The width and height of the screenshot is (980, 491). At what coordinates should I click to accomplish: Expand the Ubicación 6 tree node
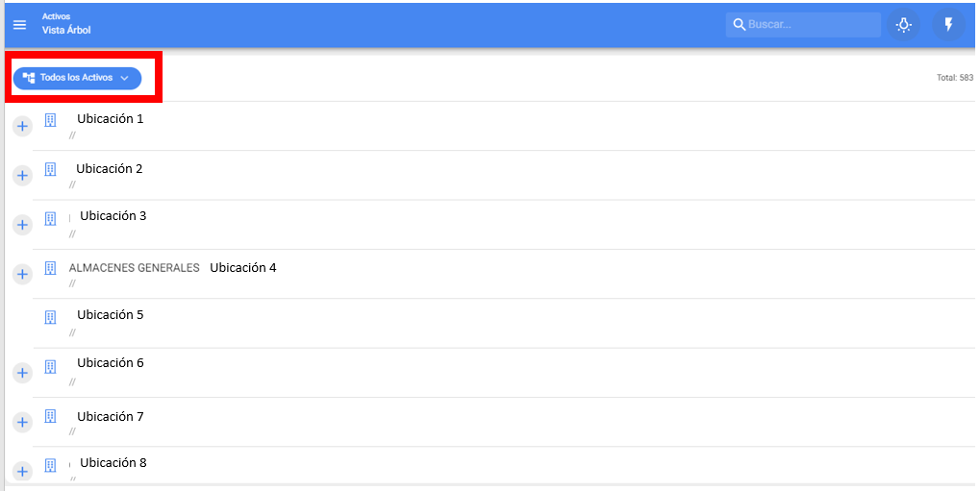(23, 372)
